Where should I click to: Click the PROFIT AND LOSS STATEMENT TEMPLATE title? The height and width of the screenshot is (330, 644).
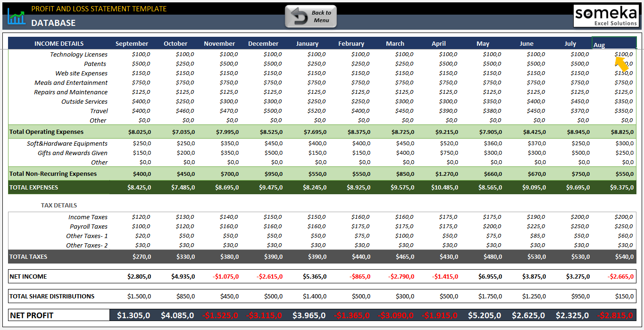click(99, 8)
